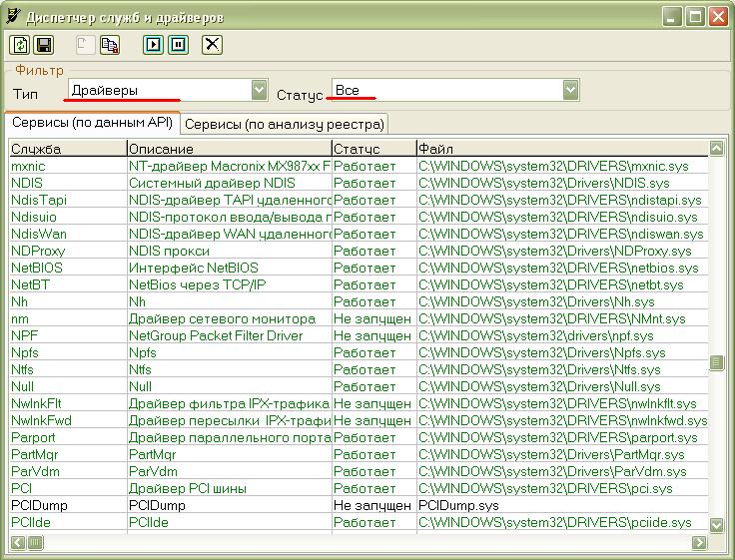This screenshot has height=560, width=735.
Task: Click the app icon in title bar
Action: tap(13, 16)
